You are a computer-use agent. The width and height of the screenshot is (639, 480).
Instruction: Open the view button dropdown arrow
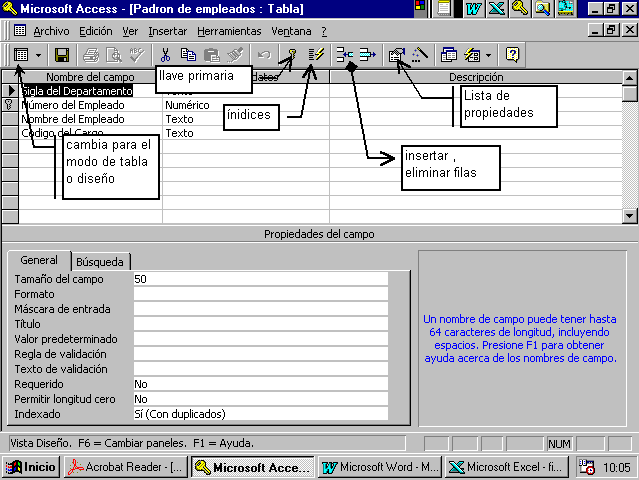[x=38, y=55]
